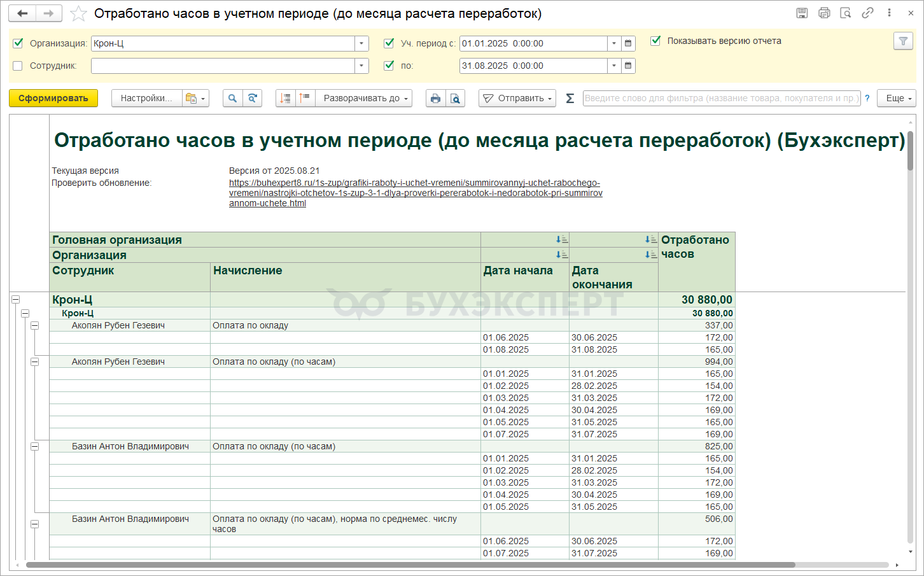Click the vertical scrollbar thumb
Viewport: 924px width, 576px height.
[910, 151]
